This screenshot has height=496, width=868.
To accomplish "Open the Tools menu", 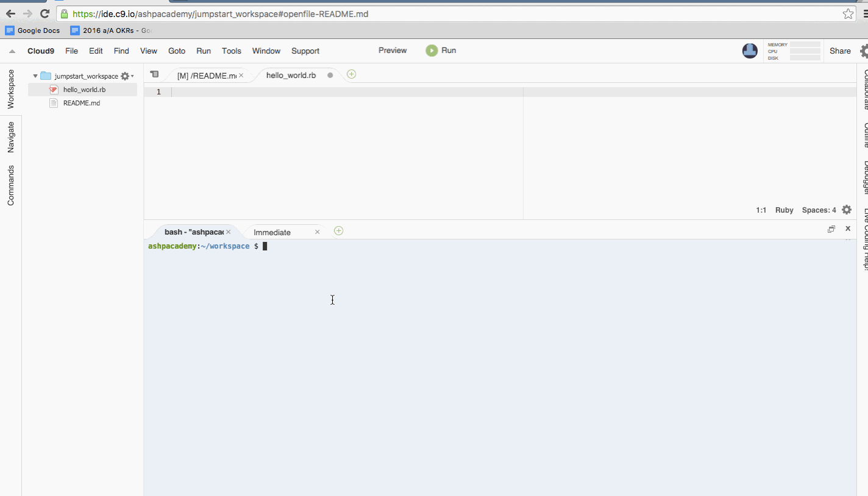I will pos(231,51).
